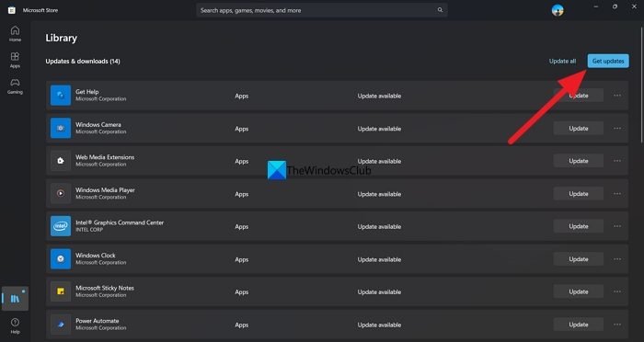The height and width of the screenshot is (342, 644).
Task: Update Windows Media Player
Action: (579, 193)
